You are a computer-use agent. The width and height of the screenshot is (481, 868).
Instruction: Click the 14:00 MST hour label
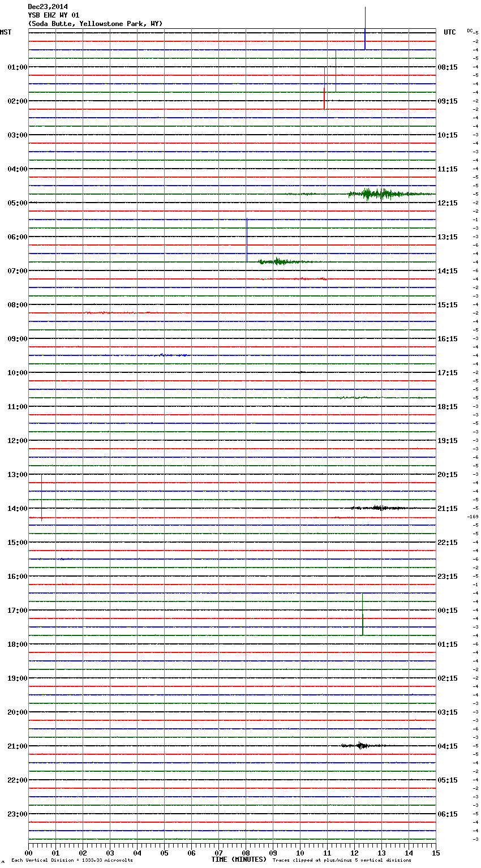[18, 509]
